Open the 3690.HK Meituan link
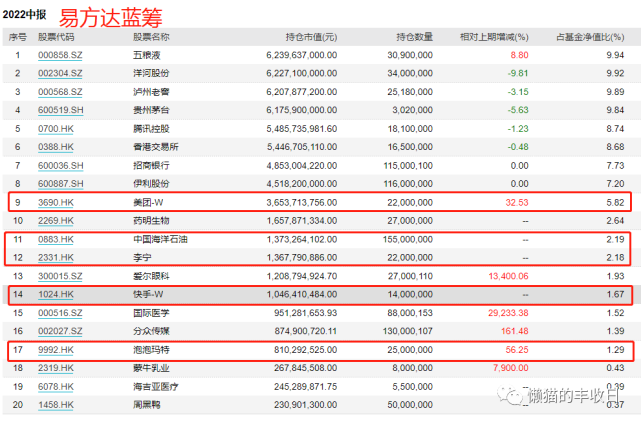Screen dimensions: 641x424 tap(54, 202)
